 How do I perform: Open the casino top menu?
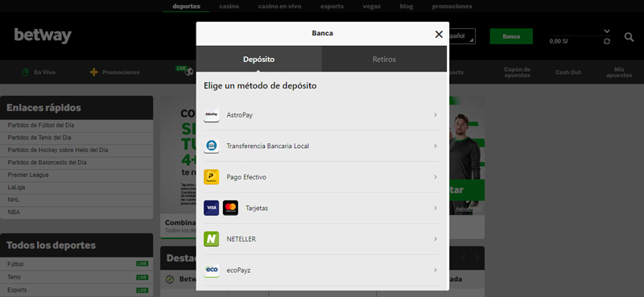(x=229, y=6)
